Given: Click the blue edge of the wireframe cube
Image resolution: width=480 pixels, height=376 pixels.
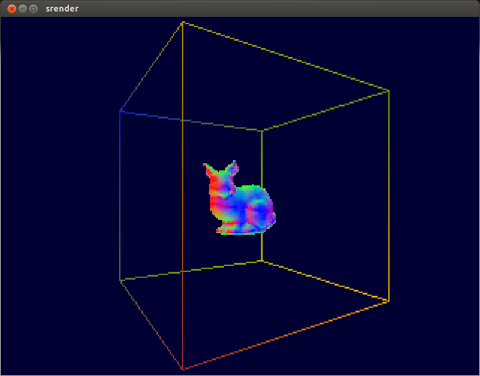Looking at the screenshot, I should (x=120, y=160).
